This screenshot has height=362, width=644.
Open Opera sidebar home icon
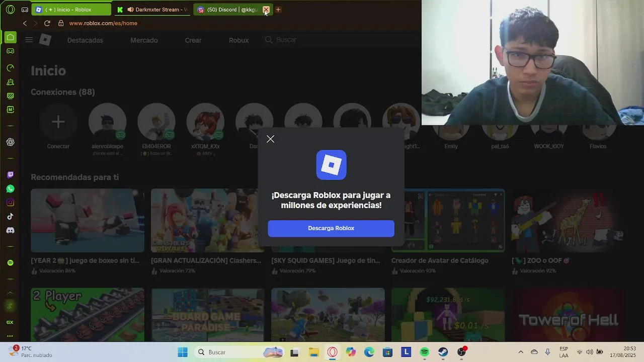coord(10,37)
